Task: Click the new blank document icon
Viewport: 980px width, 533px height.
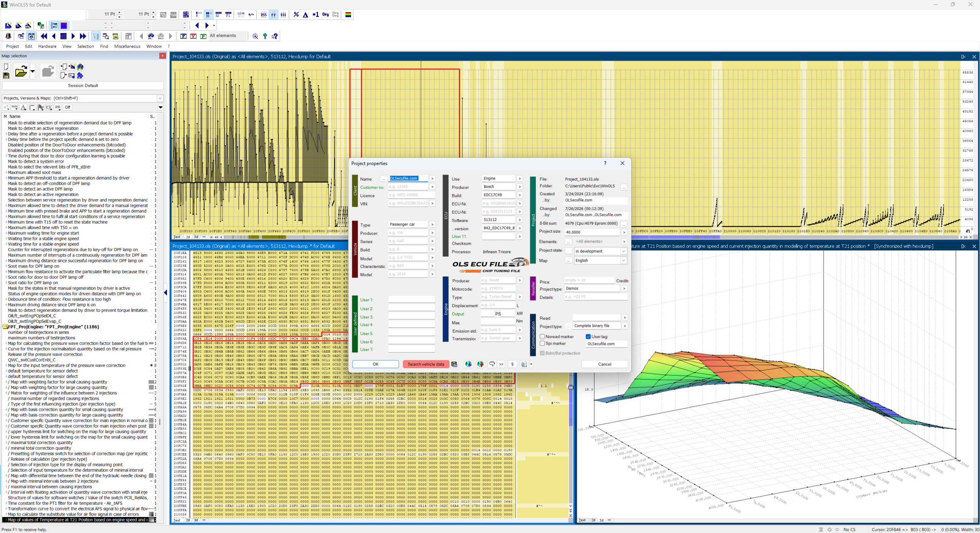Action: tap(6, 67)
